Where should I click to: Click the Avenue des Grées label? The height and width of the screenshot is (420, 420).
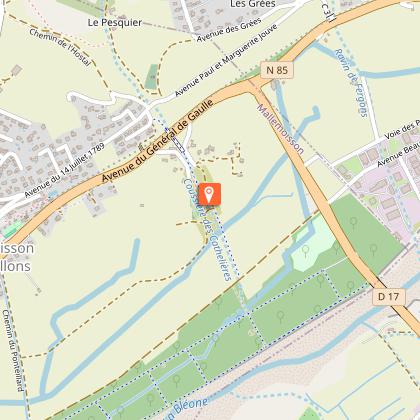click(229, 30)
